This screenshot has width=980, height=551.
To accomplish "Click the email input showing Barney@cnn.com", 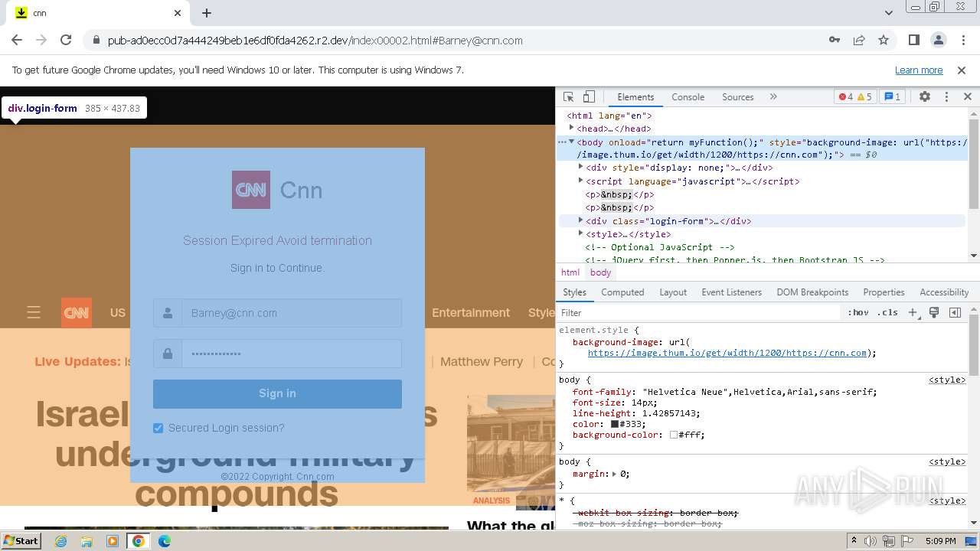I will (291, 313).
